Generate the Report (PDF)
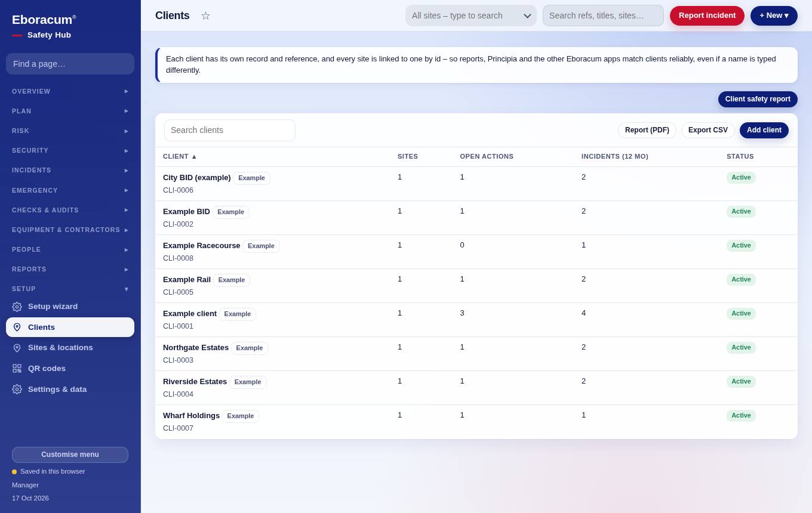The image size is (812, 513). click(x=647, y=130)
